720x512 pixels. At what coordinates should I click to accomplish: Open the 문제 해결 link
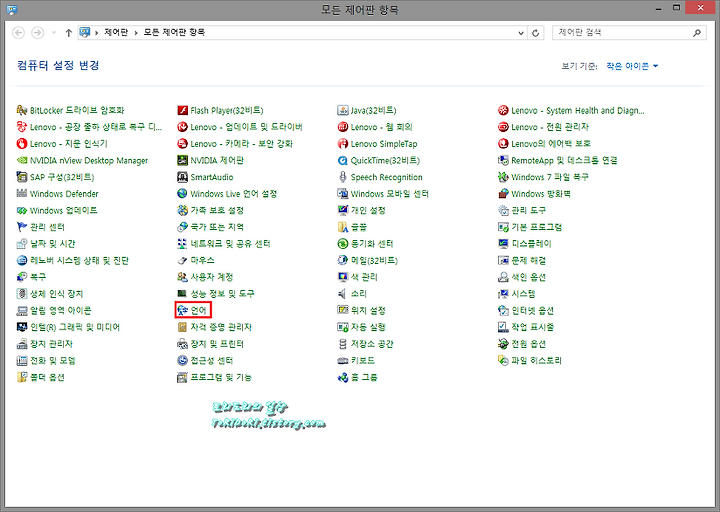[x=529, y=260]
